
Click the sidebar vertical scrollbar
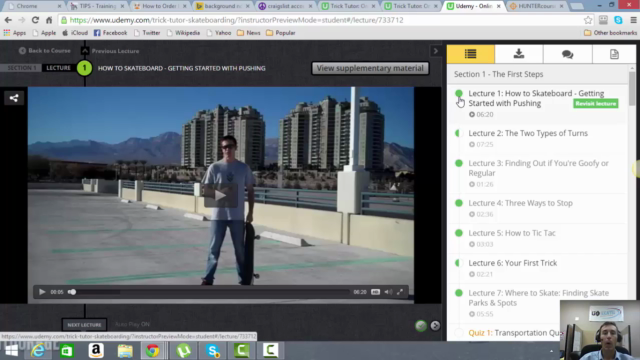click(x=632, y=90)
